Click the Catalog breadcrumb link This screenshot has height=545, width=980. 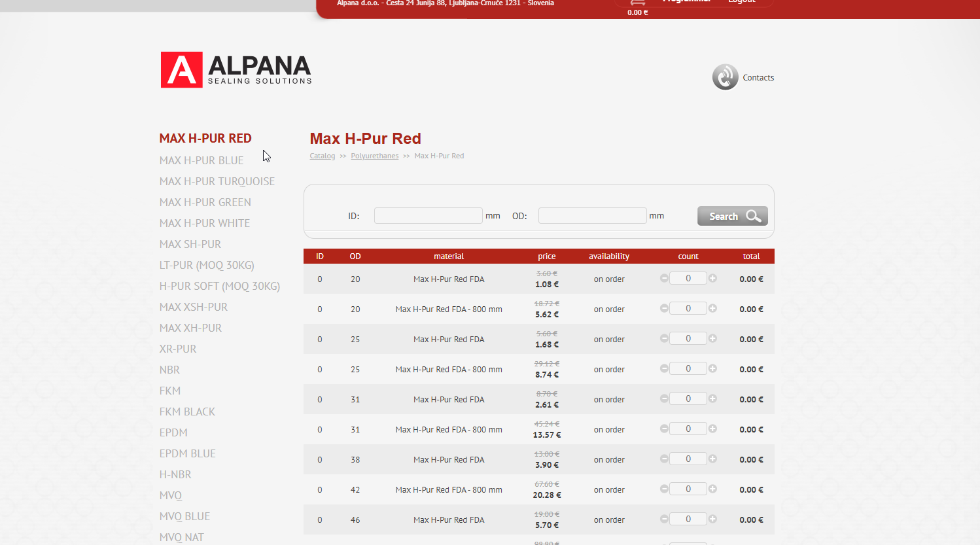pyautogui.click(x=323, y=156)
